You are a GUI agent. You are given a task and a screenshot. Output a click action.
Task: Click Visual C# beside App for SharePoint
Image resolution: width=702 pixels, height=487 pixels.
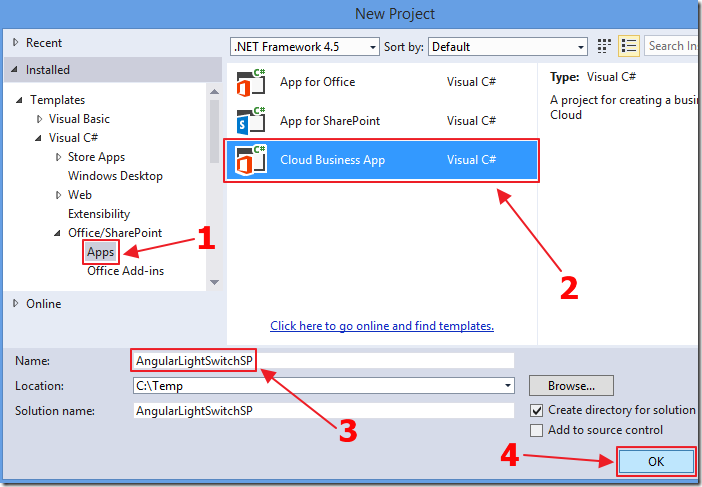[x=471, y=121]
